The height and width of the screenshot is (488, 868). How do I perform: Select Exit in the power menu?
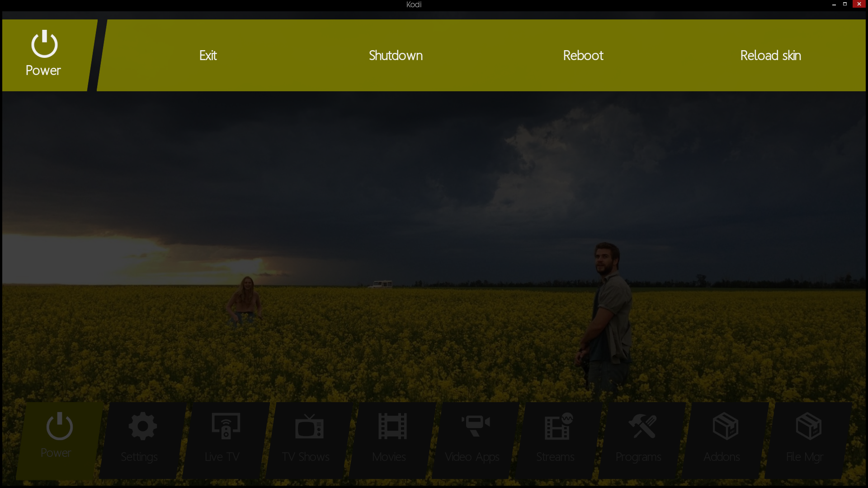pos(208,56)
